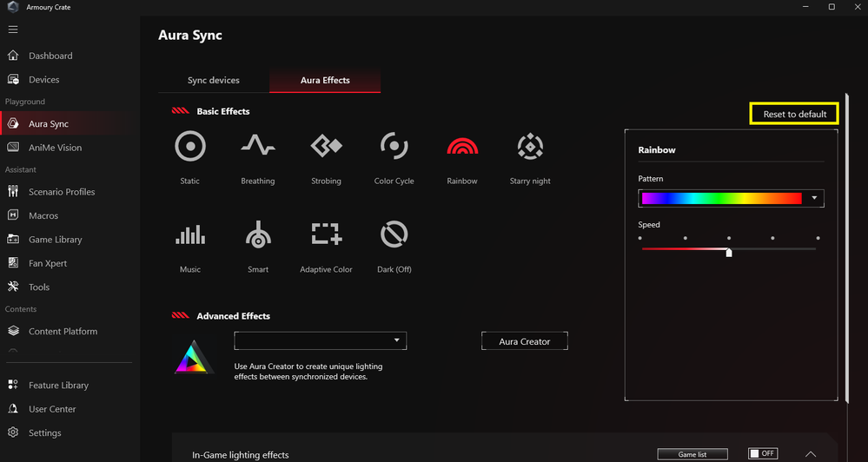868x462 pixels.
Task: Click the Settings gear icon
Action: click(13, 432)
